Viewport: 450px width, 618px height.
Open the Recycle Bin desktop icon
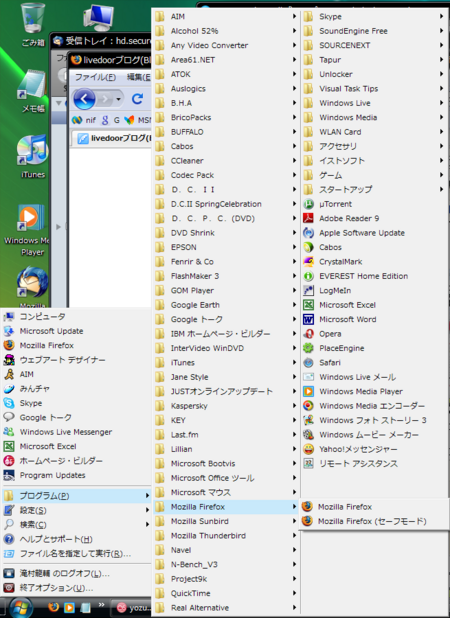point(32,24)
